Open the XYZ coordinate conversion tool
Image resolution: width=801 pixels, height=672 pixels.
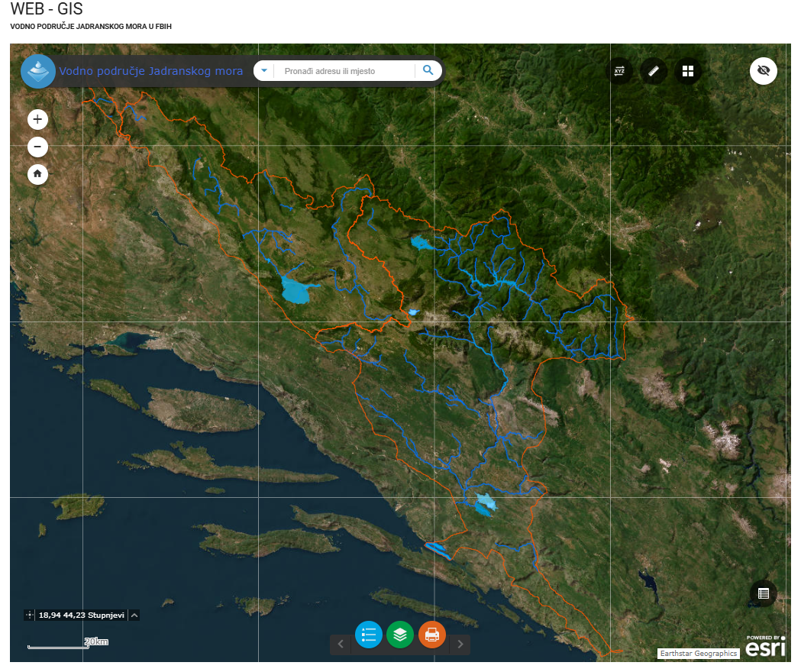coord(619,71)
